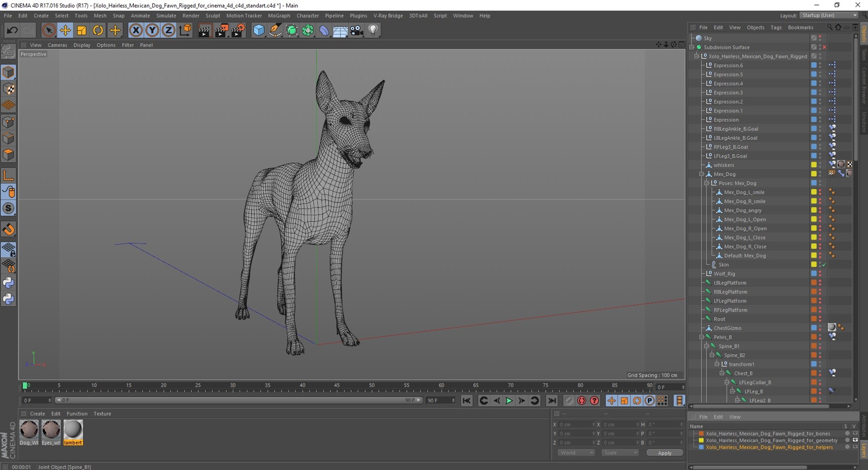The height and width of the screenshot is (470, 868).
Task: Select the Live Selection tool
Action: tap(49, 30)
